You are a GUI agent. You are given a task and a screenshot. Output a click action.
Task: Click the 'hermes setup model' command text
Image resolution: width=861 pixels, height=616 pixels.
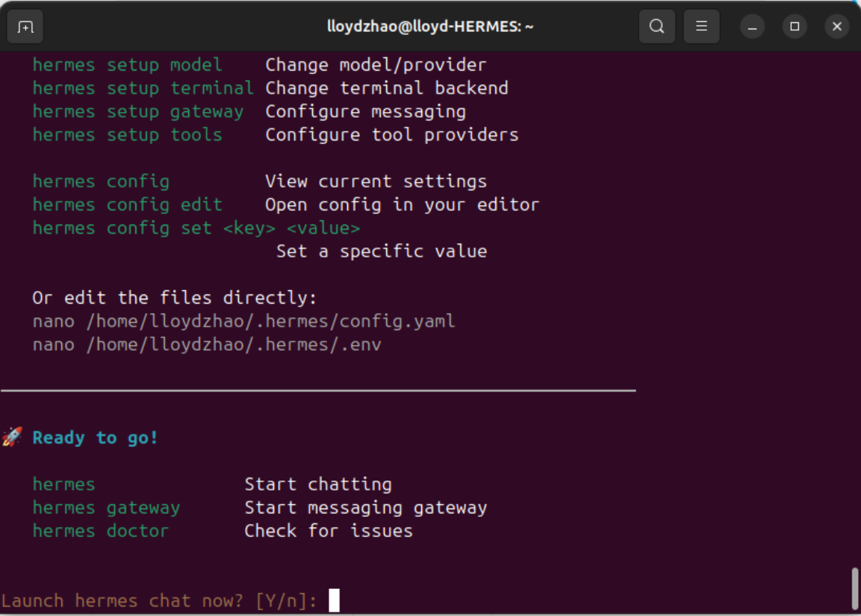click(127, 65)
